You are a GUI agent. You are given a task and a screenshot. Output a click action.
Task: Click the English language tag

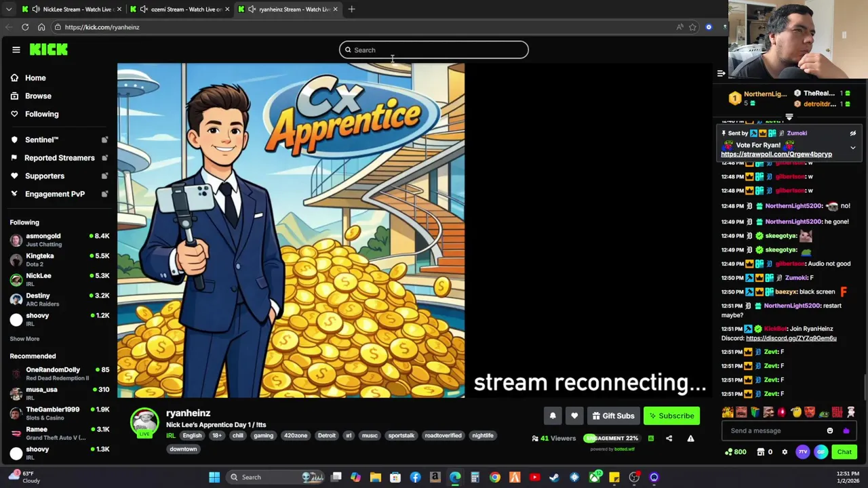192,436
